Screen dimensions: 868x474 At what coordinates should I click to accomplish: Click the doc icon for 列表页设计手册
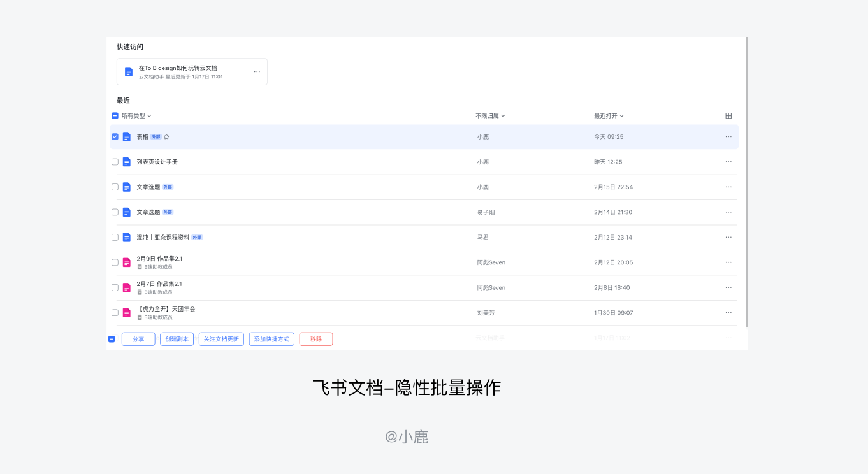127,162
